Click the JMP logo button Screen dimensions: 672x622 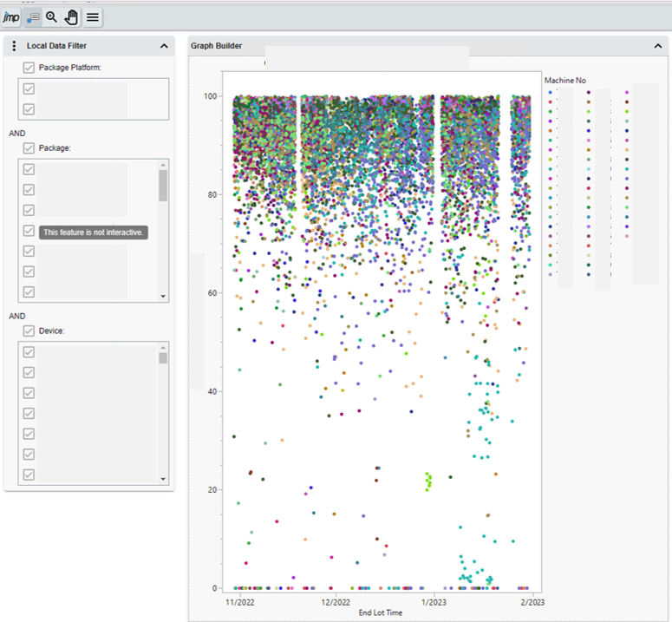pyautogui.click(x=11, y=16)
